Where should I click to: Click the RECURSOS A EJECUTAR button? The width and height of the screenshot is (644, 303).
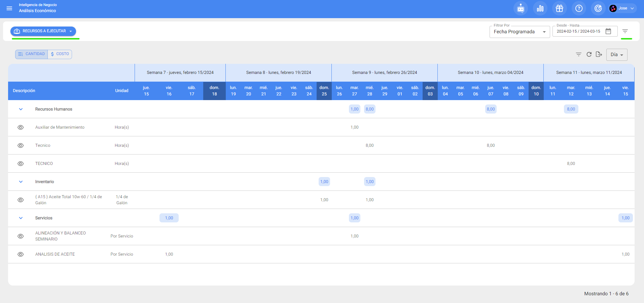click(x=43, y=31)
